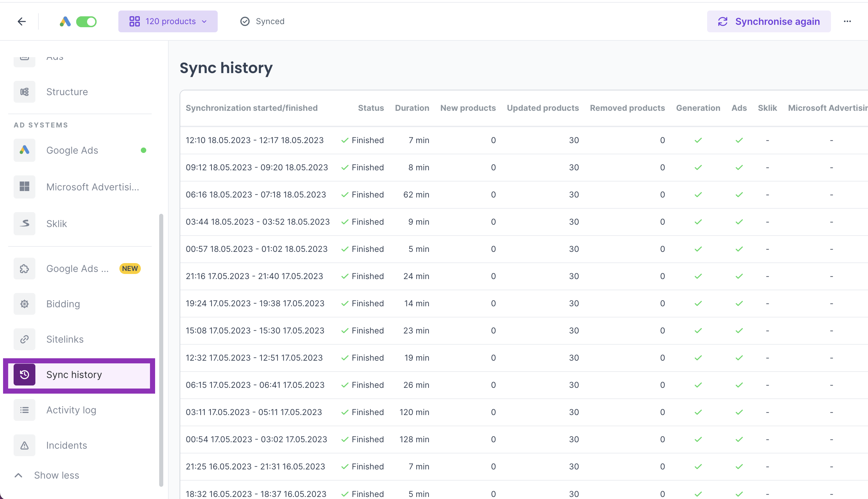The width and height of the screenshot is (868, 499).
Task: Open the Structure sidebar icon
Action: pyautogui.click(x=24, y=91)
